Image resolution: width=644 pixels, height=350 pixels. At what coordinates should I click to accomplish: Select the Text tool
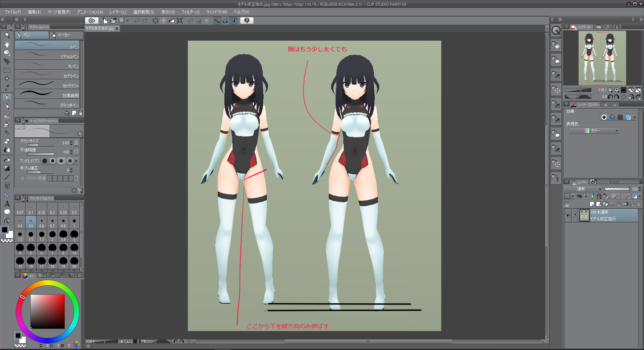pos(7,204)
